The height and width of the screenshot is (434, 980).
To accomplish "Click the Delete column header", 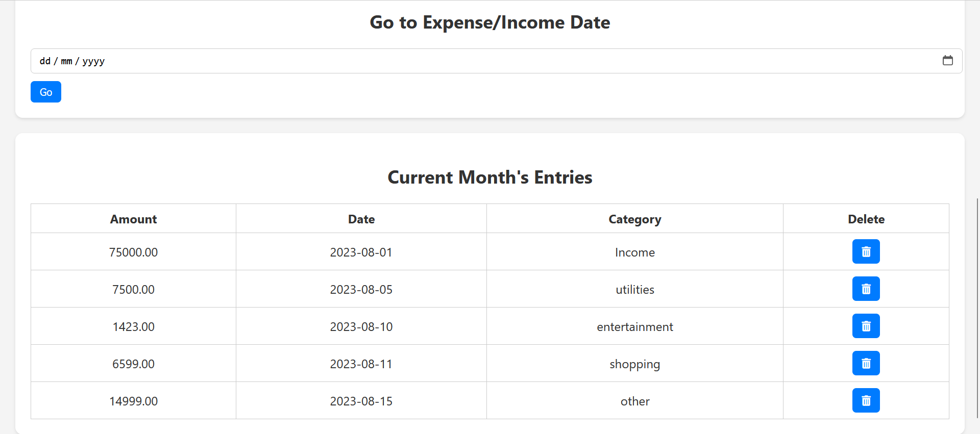I will point(866,219).
